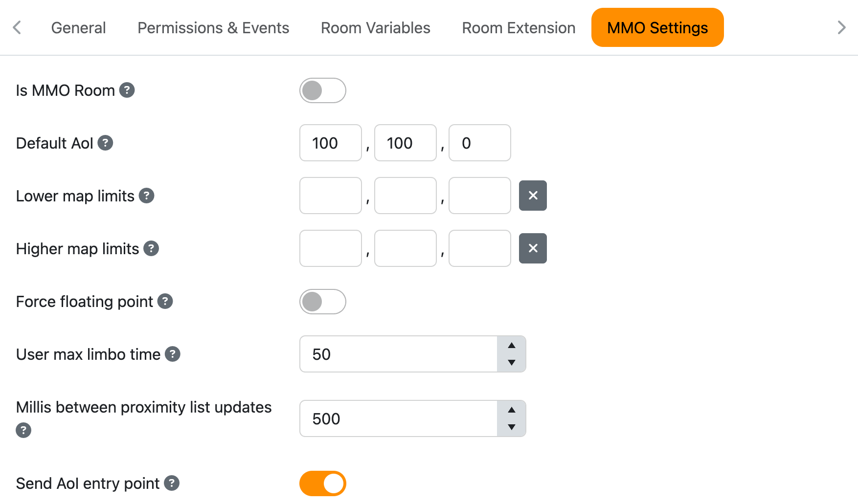Screen dimensions: 858x504
Task: Open help for proximity list updates setting
Action: 23,430
